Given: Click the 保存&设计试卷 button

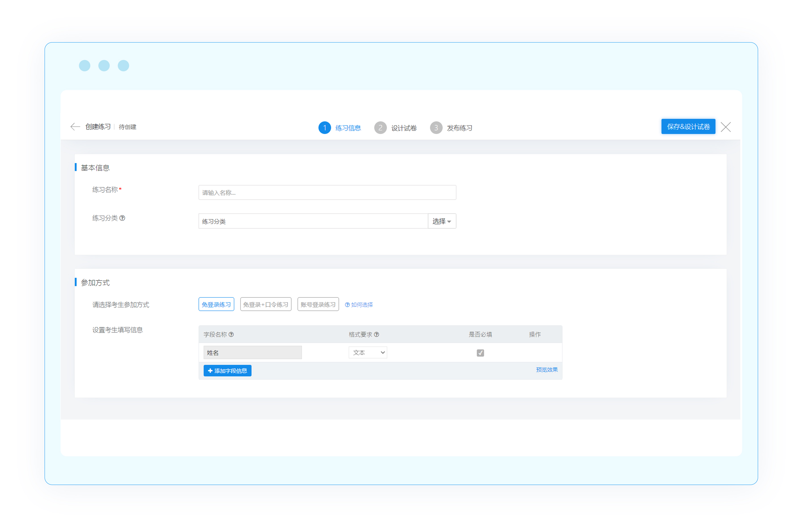Looking at the screenshot, I should (688, 127).
